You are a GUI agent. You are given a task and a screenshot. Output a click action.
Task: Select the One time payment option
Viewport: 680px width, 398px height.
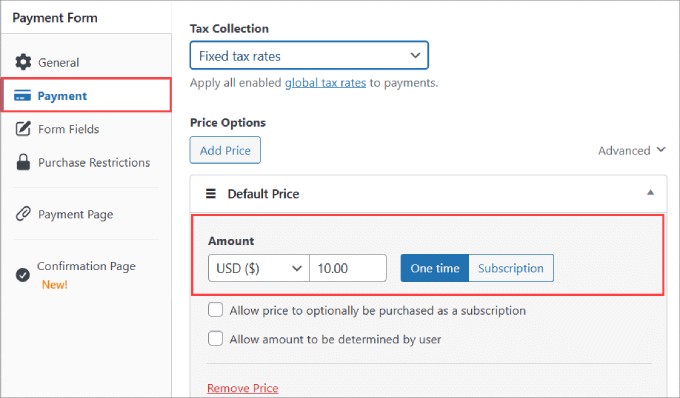435,268
